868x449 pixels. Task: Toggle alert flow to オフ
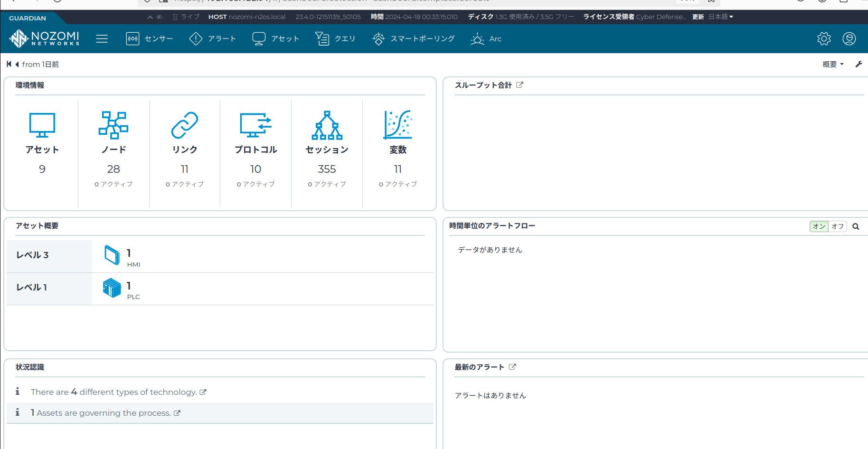(x=838, y=226)
